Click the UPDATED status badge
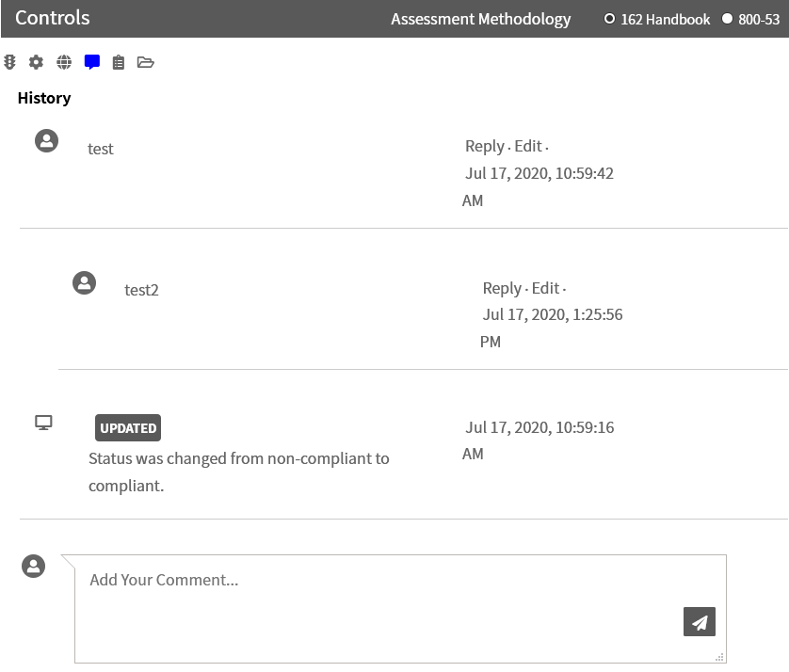Image resolution: width=789 pixels, height=672 pixels. 128,428
